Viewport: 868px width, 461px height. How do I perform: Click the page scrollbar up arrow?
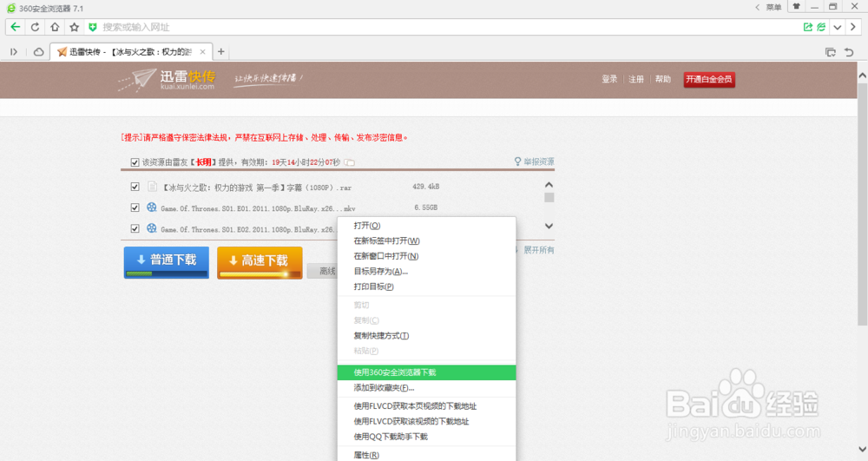pos(862,76)
